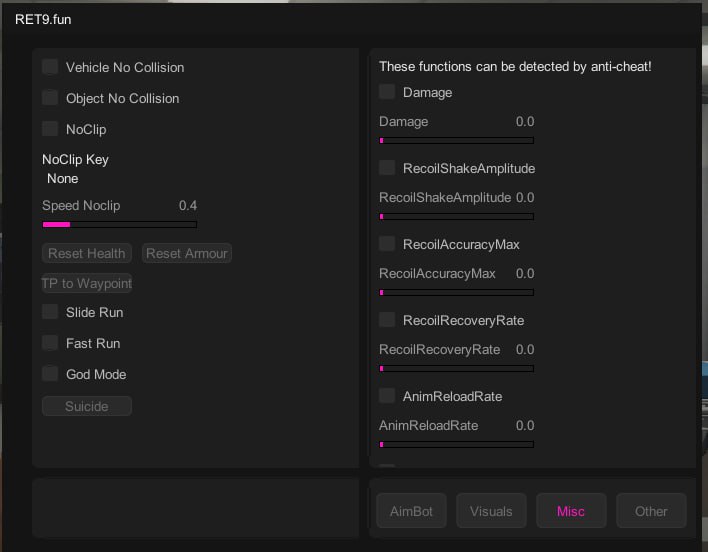708x552 pixels.
Task: Check the NoClip option
Action: coord(50,129)
